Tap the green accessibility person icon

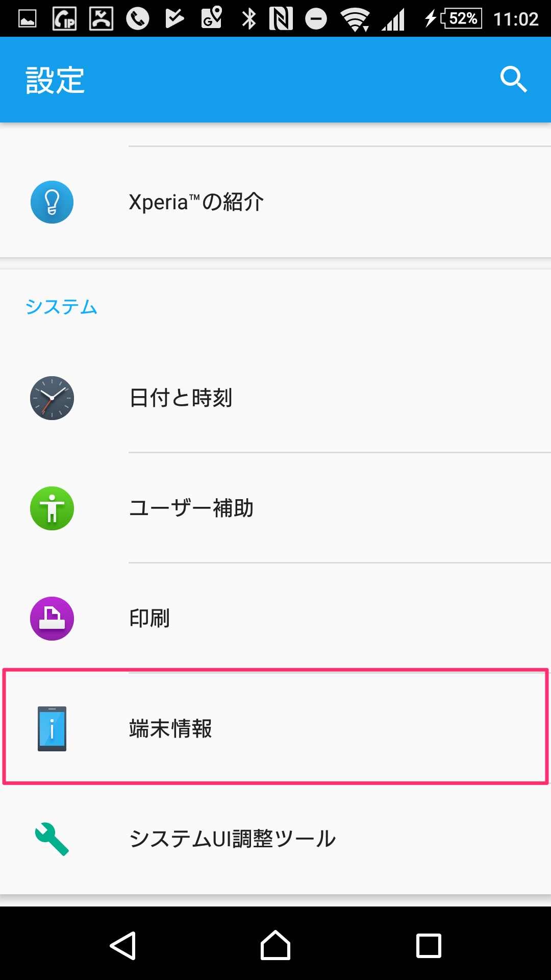click(52, 508)
